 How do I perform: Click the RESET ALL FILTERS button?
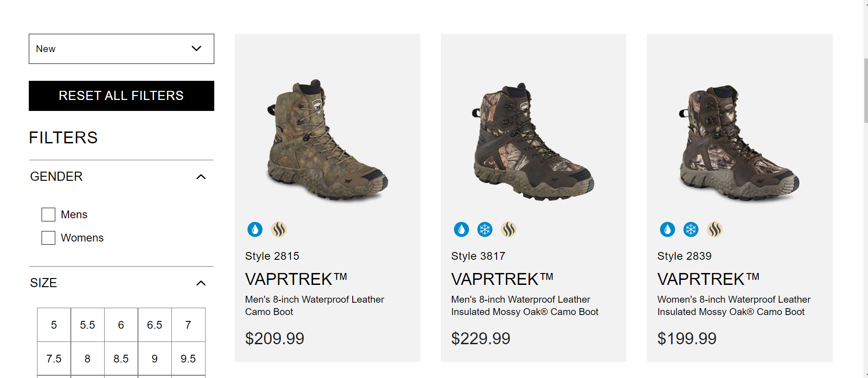121,96
